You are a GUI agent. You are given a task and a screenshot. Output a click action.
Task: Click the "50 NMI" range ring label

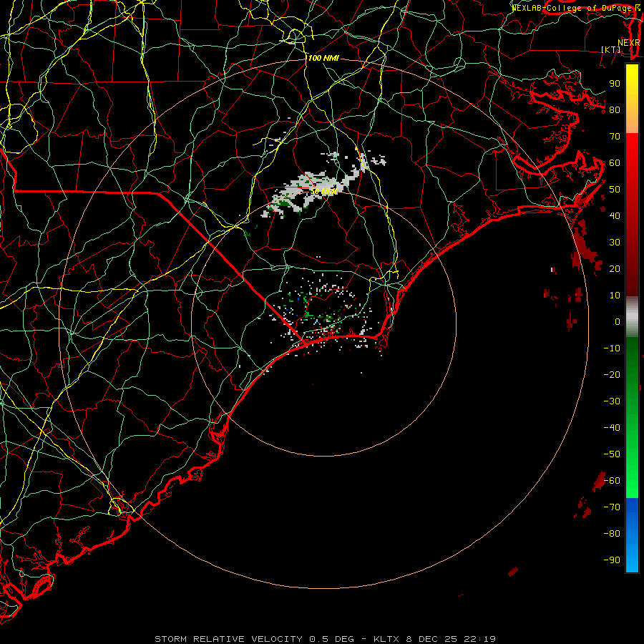point(323,191)
